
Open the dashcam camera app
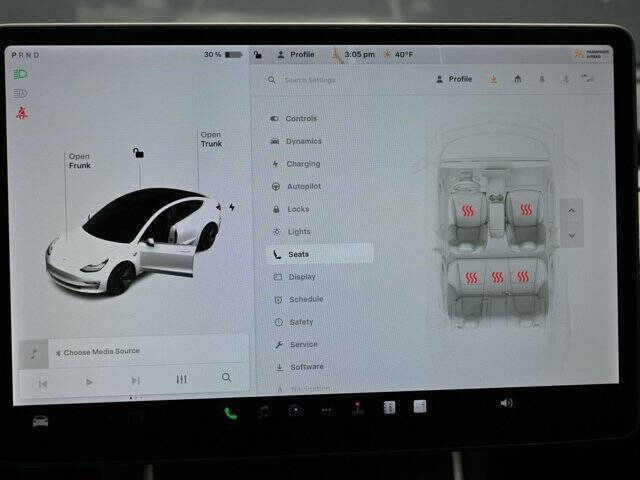295,411
